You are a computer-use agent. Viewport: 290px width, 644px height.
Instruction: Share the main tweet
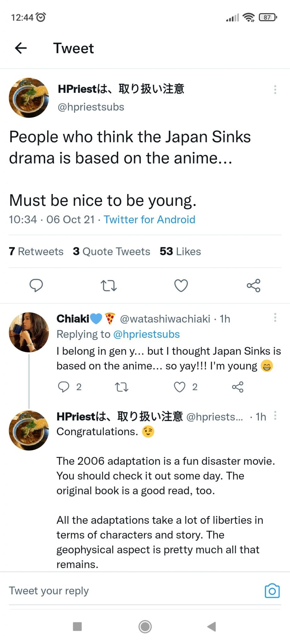[253, 286]
